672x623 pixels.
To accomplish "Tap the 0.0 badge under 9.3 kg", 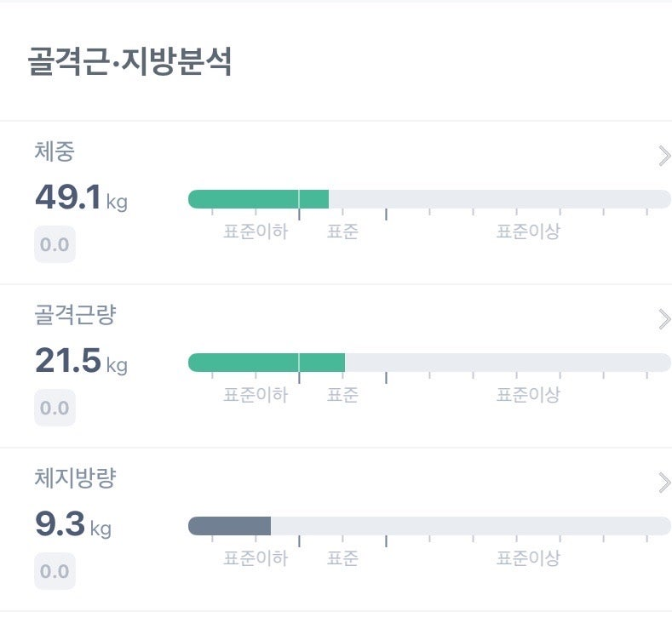I will 55,572.
